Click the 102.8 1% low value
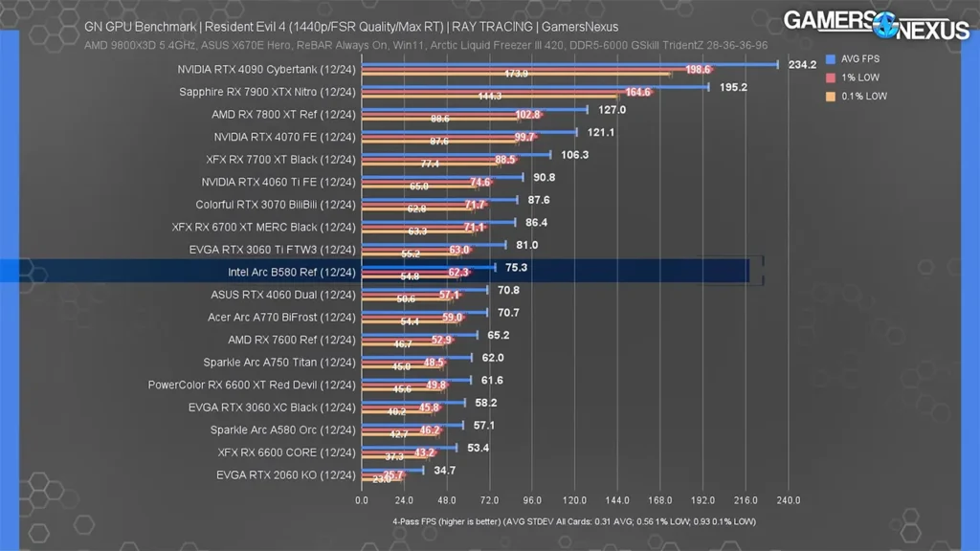Viewport: 980px width, 551px height. (x=527, y=115)
